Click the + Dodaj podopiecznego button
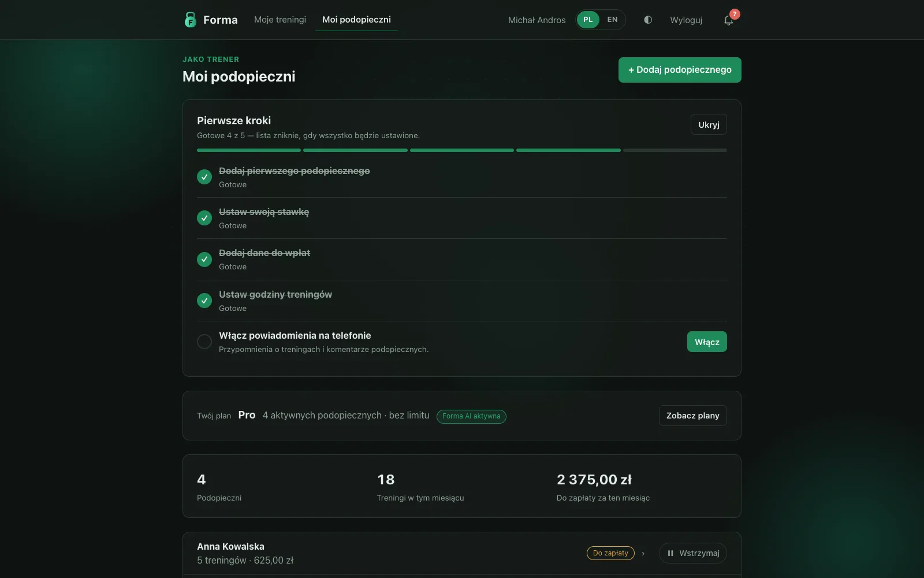The width and height of the screenshot is (924, 578). click(x=680, y=70)
